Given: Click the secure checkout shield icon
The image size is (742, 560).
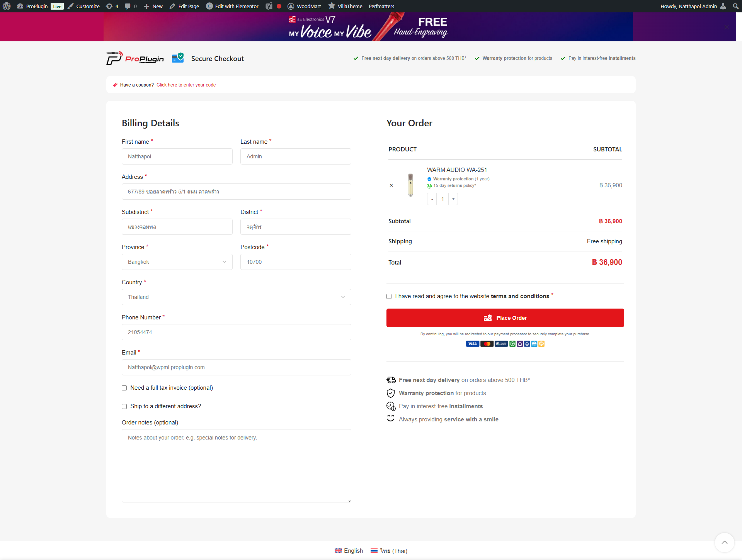Looking at the screenshot, I should [x=178, y=58].
